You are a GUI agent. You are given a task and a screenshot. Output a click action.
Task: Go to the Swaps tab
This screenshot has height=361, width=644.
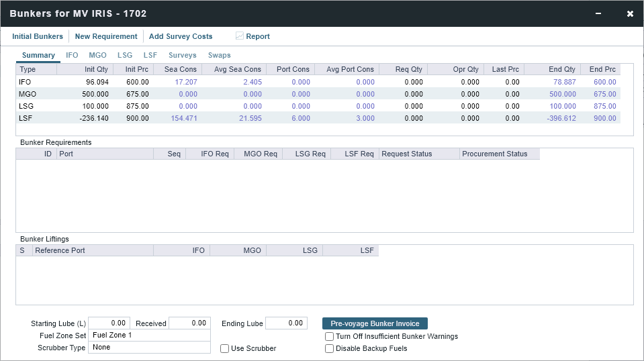pos(219,55)
